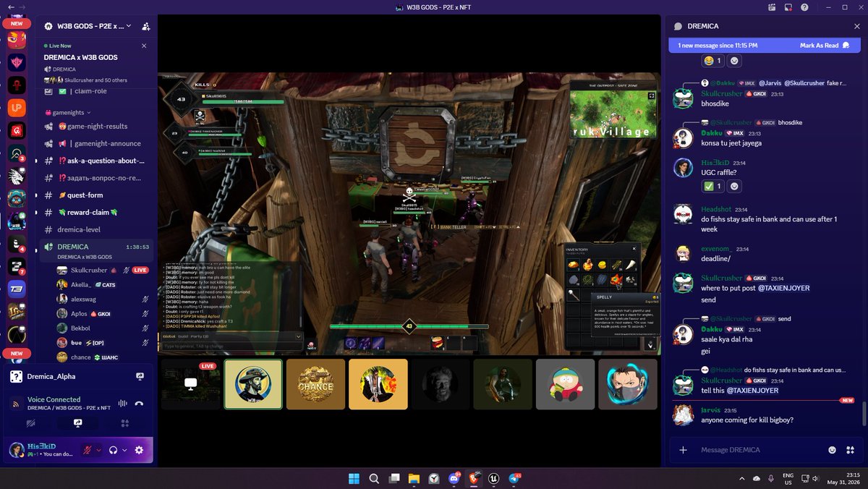Toggle the camera video button
This screenshot has width=868, height=489.
[30, 423]
